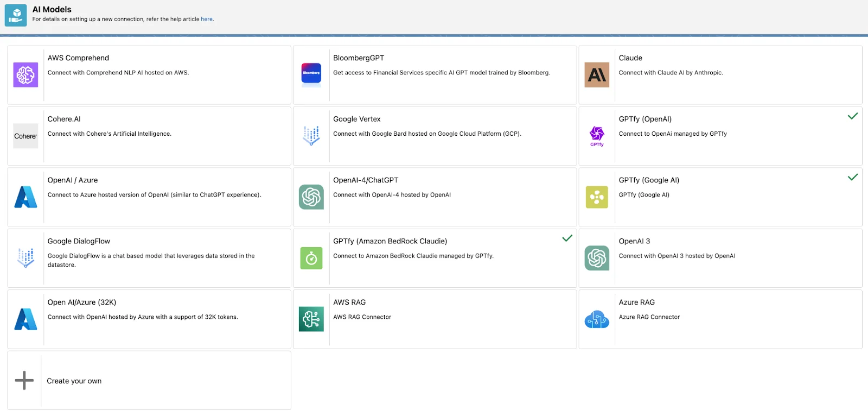The width and height of the screenshot is (868, 416).
Task: Click the OpenAI-4/ChatGPT swirl icon
Action: tap(311, 197)
